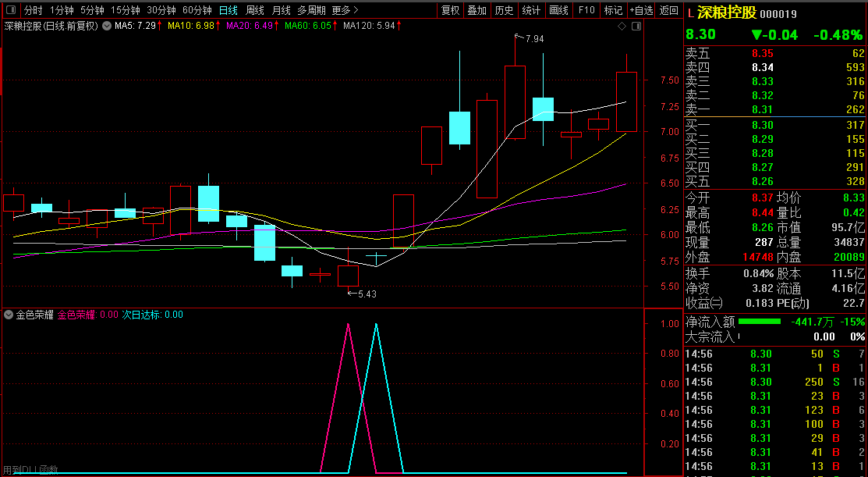
Task: Click the MA20: 6.49 label
Action: 248,26
